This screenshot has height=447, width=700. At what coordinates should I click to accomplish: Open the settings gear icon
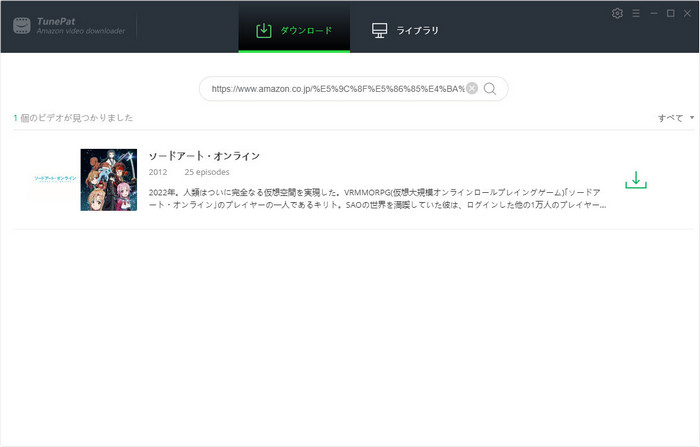[617, 13]
